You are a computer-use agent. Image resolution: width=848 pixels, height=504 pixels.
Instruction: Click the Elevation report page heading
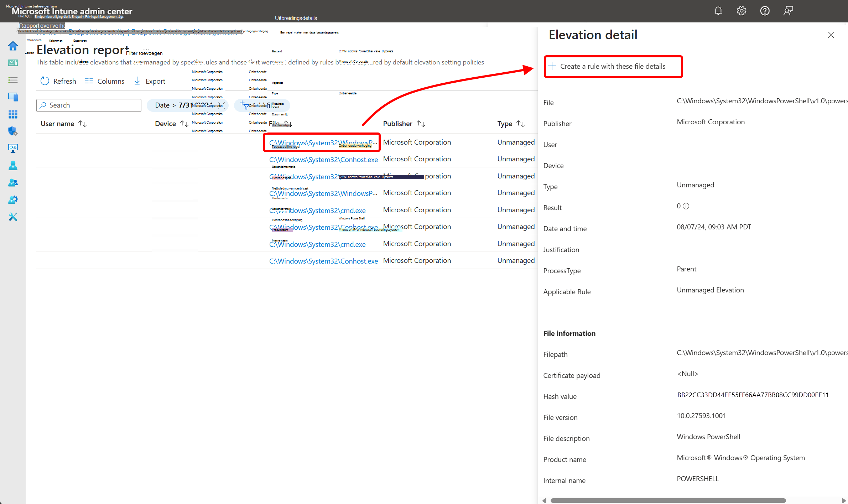click(83, 50)
